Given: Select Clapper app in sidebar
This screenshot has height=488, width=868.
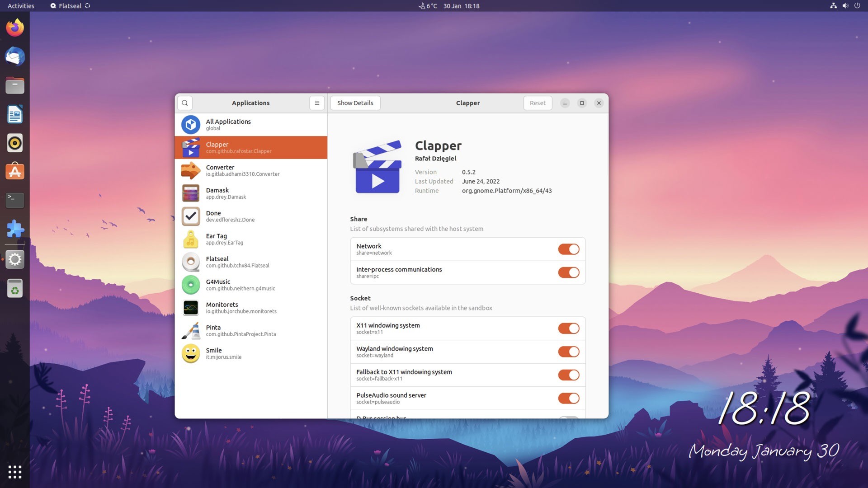Looking at the screenshot, I should click(x=251, y=147).
